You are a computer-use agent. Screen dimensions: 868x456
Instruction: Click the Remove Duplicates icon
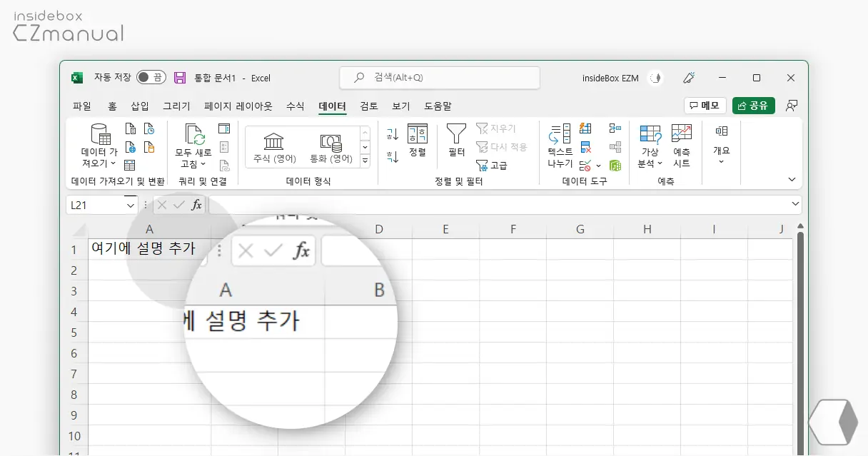click(586, 147)
